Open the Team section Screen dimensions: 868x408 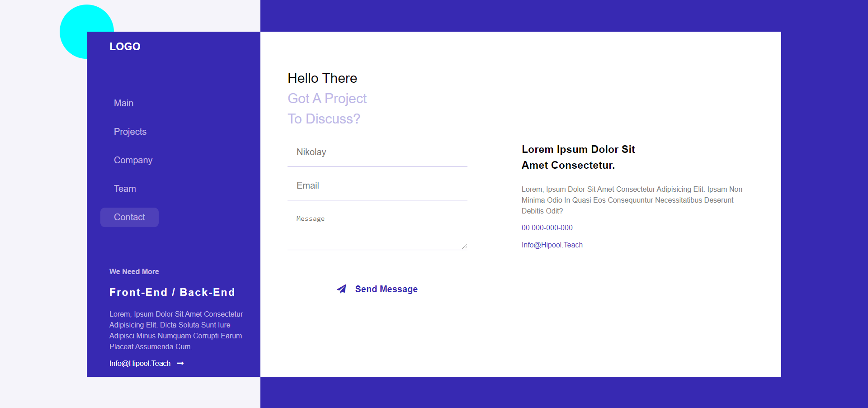click(x=125, y=189)
